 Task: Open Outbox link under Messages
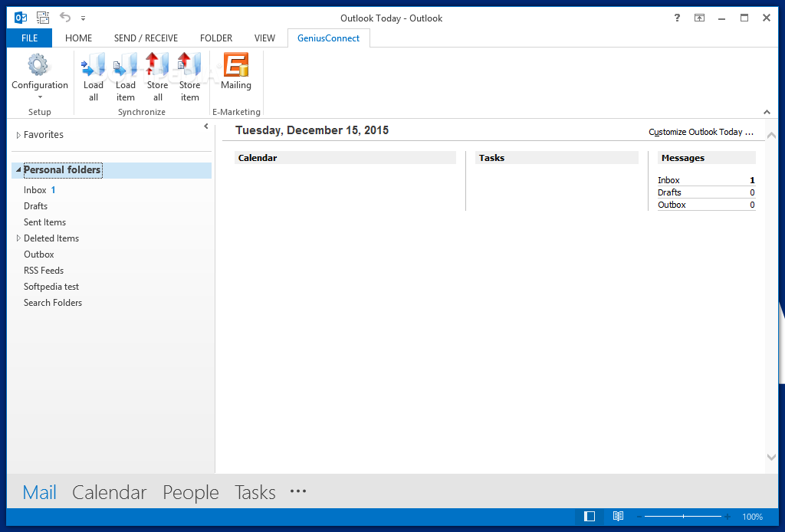[672, 205]
